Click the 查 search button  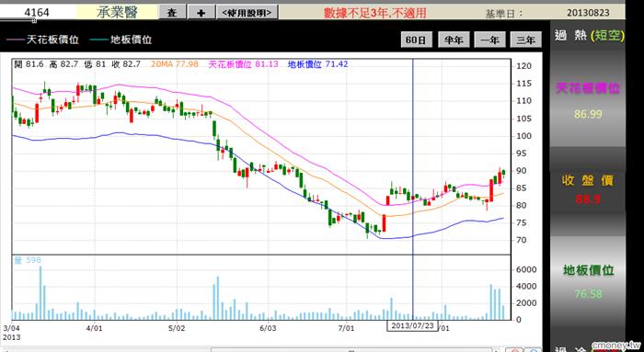[172, 12]
